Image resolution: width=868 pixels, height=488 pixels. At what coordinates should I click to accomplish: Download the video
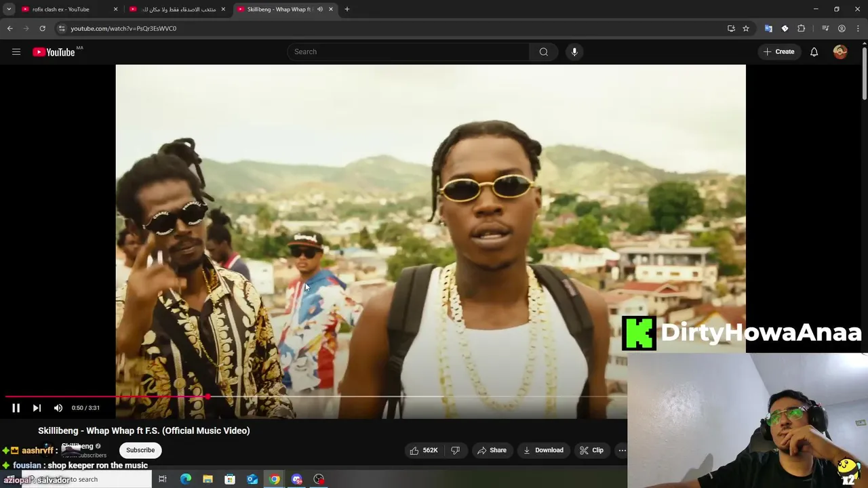tap(543, 450)
